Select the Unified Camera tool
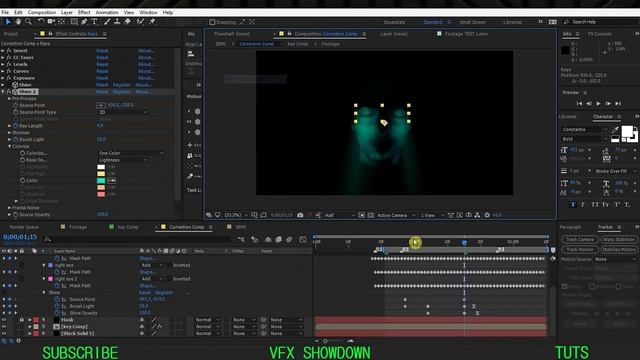This screenshot has width=640, height=360. point(51,22)
